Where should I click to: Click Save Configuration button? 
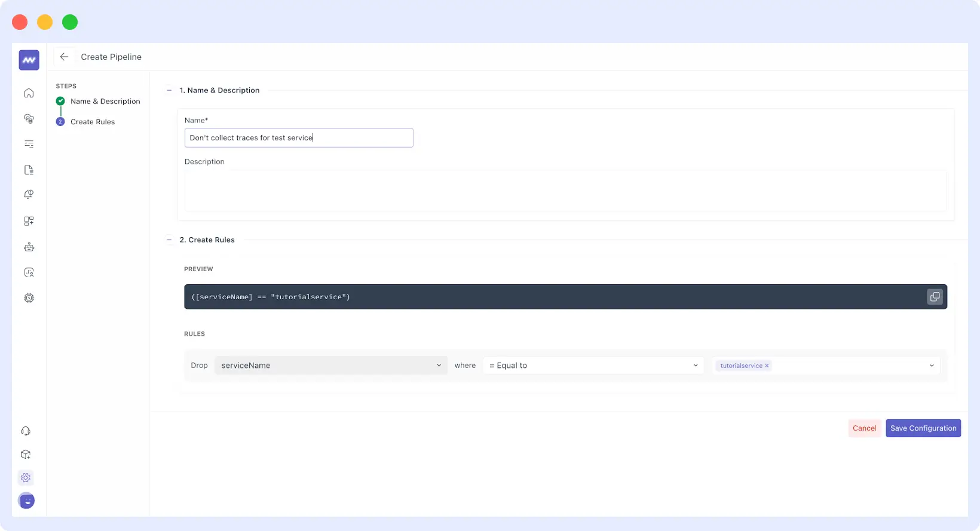(x=923, y=428)
